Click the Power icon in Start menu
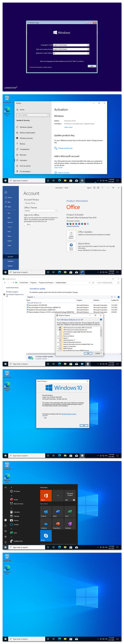 coord(5,542)
